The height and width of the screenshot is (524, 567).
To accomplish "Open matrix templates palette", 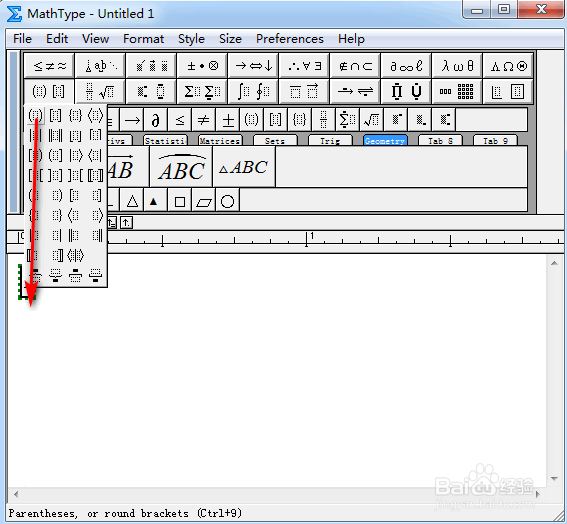I will [x=457, y=91].
